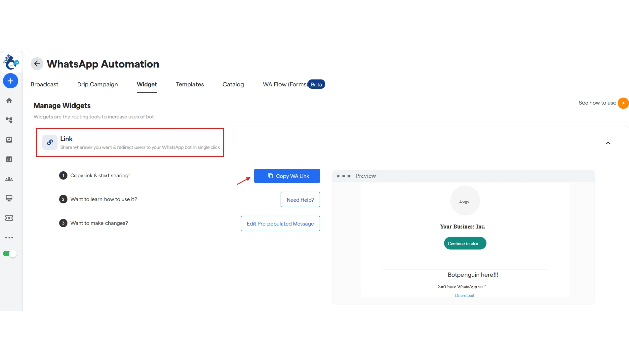Click the Link widget header title

click(66, 139)
